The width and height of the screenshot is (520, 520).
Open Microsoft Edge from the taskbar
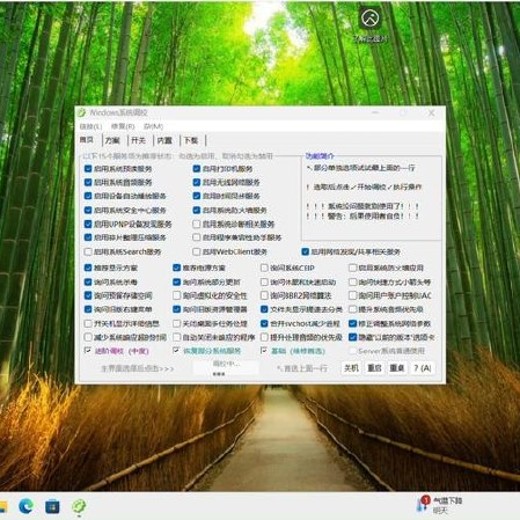pyautogui.click(x=26, y=506)
